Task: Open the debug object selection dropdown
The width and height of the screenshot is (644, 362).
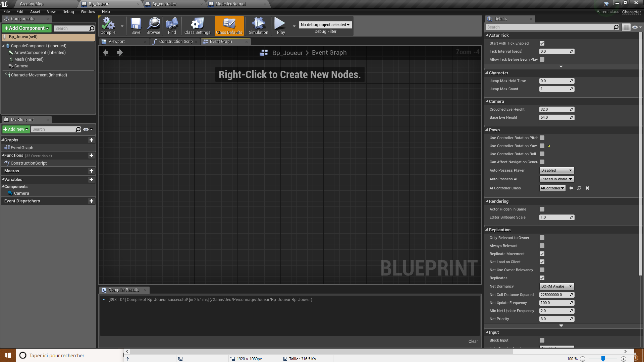Action: 325,25
